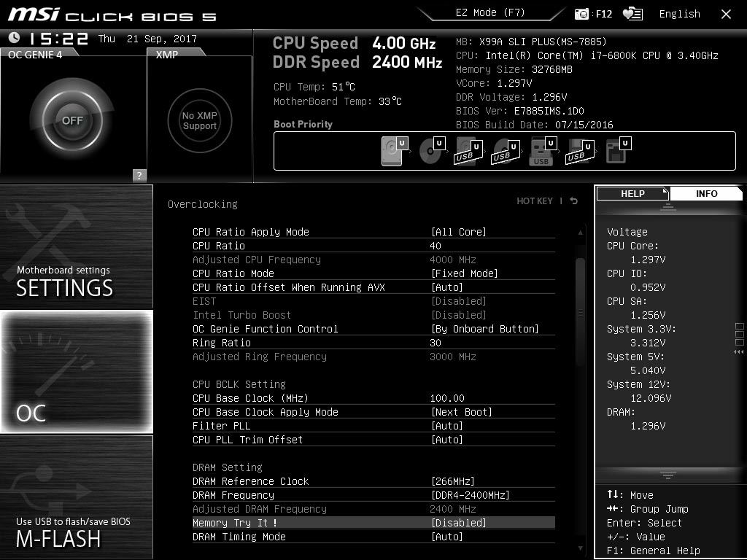This screenshot has width=747, height=560.
Task: Click the System 12V 12.096V reading
Action: (651, 397)
